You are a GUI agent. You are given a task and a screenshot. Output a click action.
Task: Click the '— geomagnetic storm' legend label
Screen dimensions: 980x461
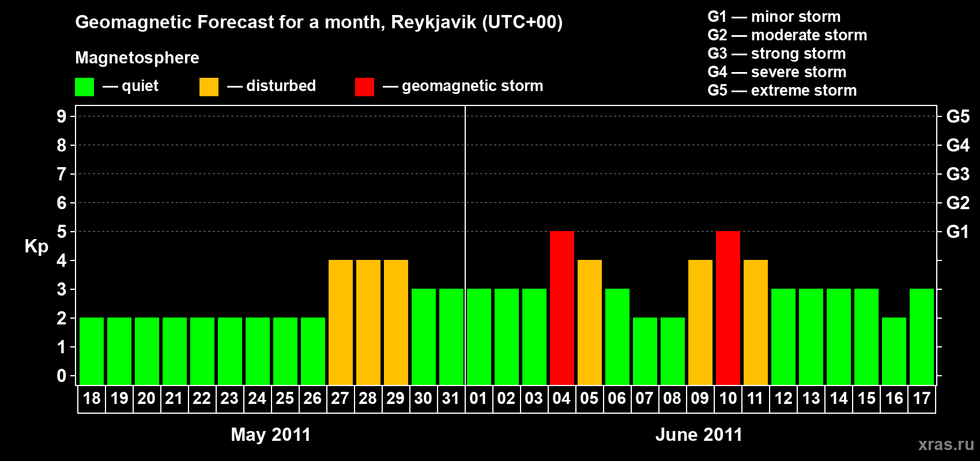click(x=463, y=86)
